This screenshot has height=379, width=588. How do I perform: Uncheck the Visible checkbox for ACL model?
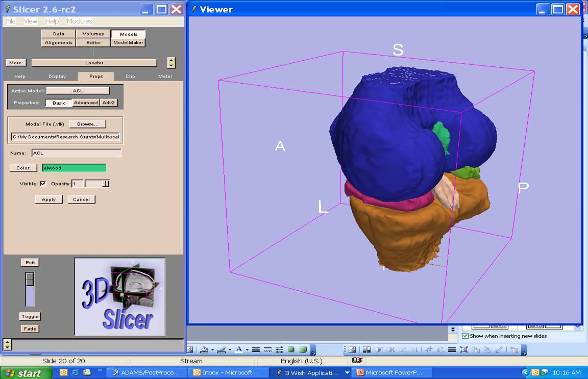point(43,184)
